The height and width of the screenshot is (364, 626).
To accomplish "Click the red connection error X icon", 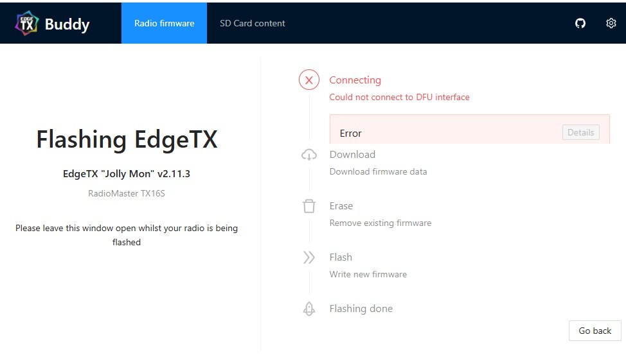I will [309, 80].
